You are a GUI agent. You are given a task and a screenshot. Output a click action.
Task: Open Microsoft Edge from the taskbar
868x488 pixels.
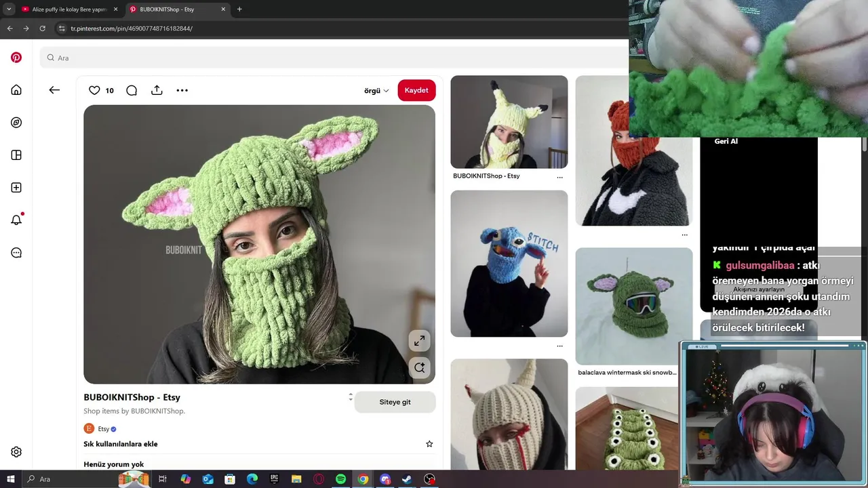(x=252, y=479)
